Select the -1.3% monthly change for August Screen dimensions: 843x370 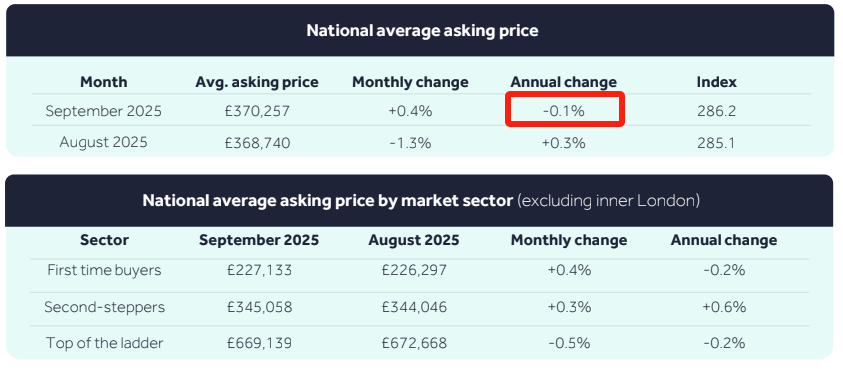point(410,143)
